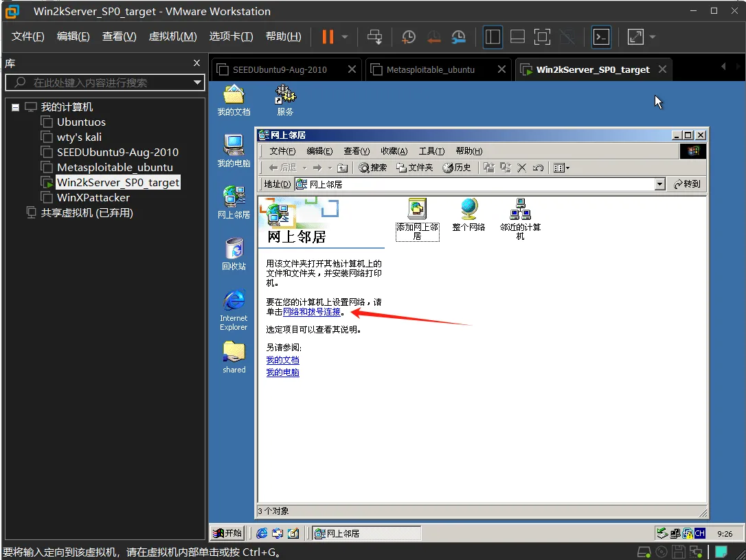Click the 网络和拨号连接 link
Viewport: 746px width, 560px height.
(312, 312)
